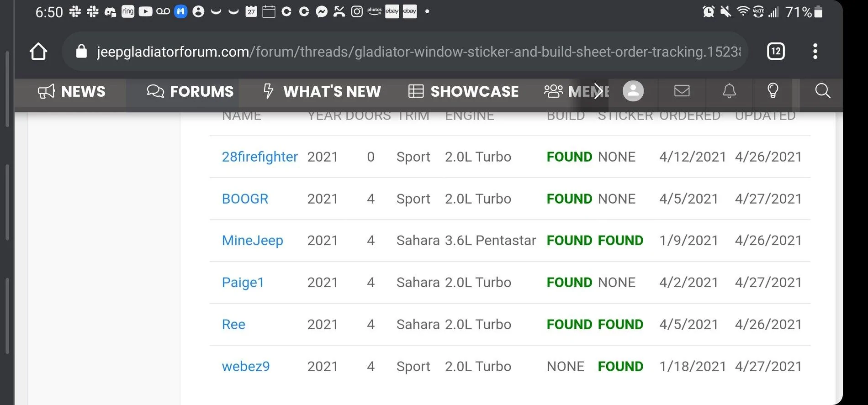Viewport: 868px width, 405px height.
Task: Tap the YouTube notification icon in status bar
Action: click(x=145, y=11)
